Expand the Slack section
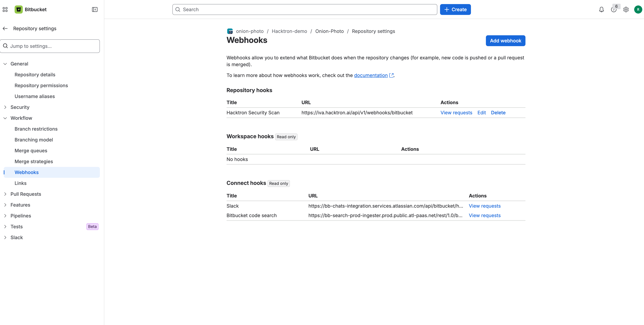 coord(16,237)
